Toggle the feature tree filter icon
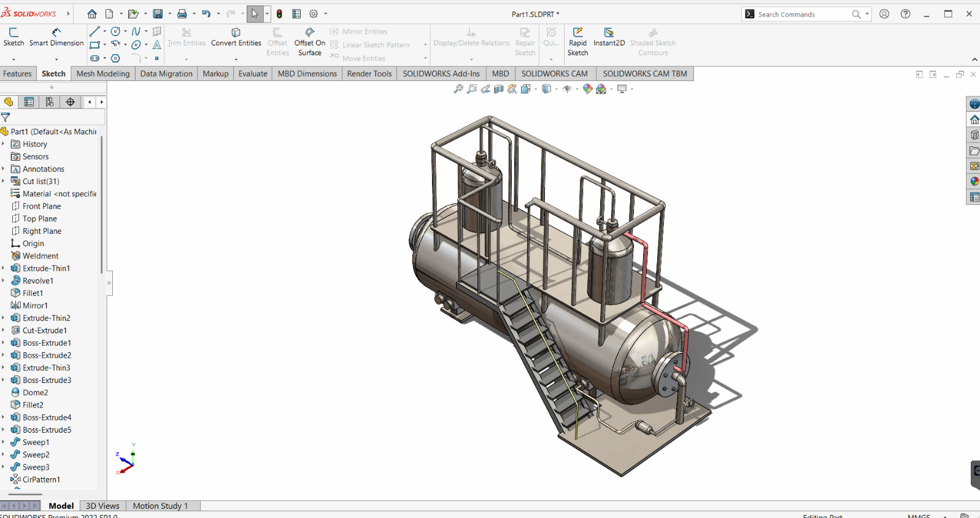The image size is (980, 518). pyautogui.click(x=6, y=117)
